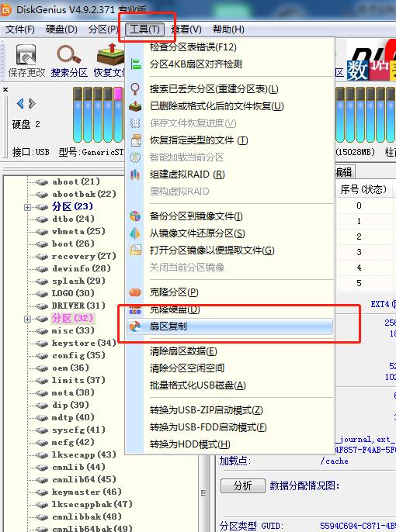Select cmnlib64(45) partition in tree
This screenshot has height=532, width=396.
(x=84, y=479)
